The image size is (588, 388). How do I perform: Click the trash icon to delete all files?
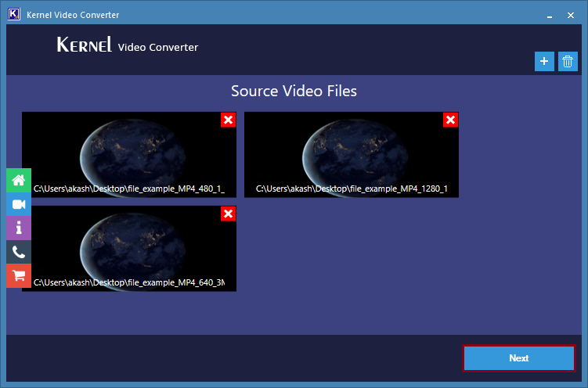click(x=568, y=61)
